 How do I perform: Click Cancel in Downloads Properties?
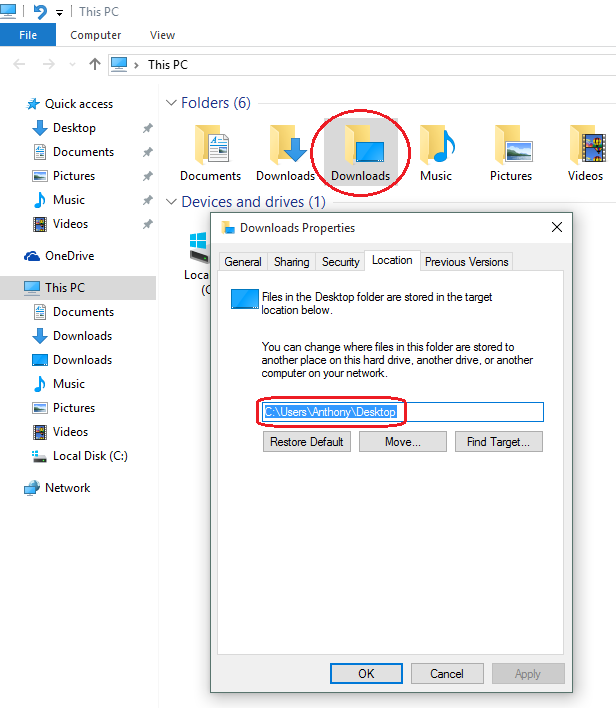(x=447, y=674)
